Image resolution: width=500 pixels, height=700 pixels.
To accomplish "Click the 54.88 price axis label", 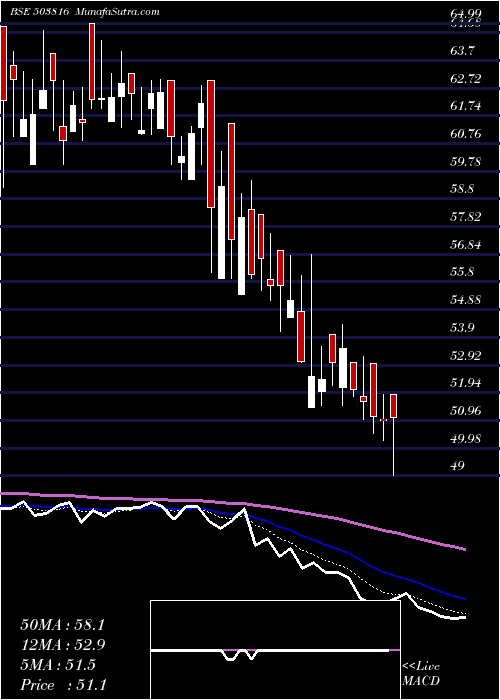I will [467, 300].
